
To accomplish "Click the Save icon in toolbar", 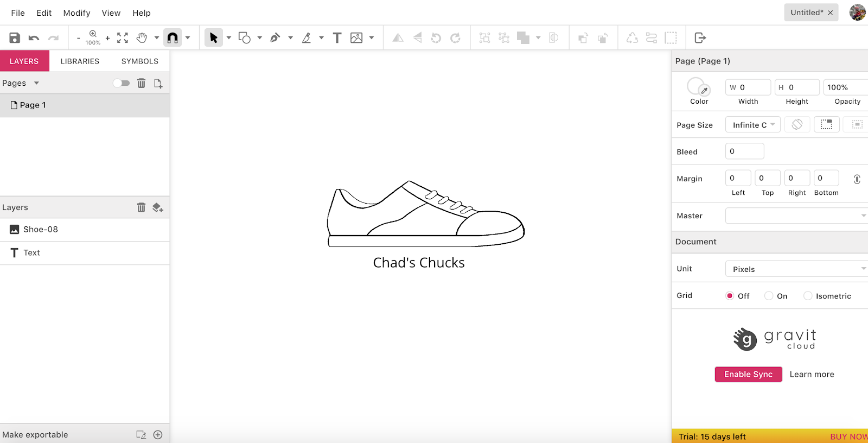I will [x=15, y=38].
